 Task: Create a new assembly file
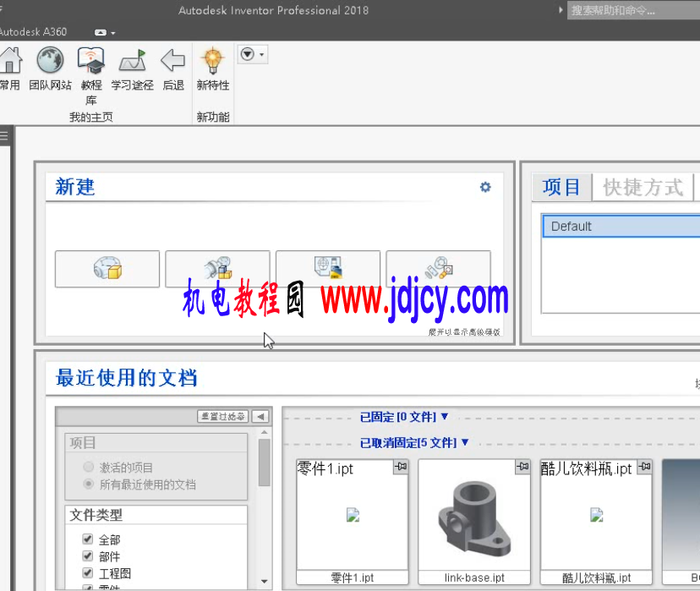pyautogui.click(x=217, y=269)
